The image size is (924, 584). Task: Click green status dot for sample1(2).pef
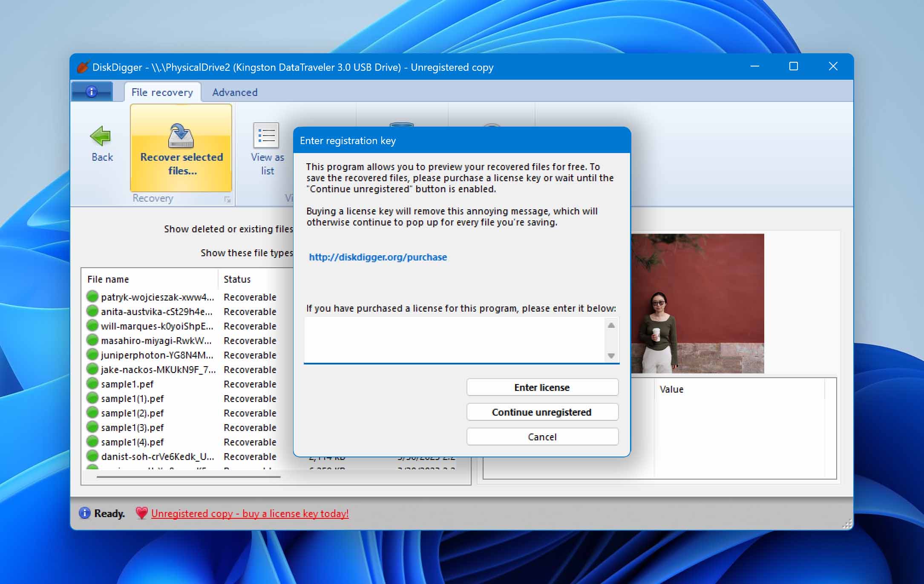point(92,412)
